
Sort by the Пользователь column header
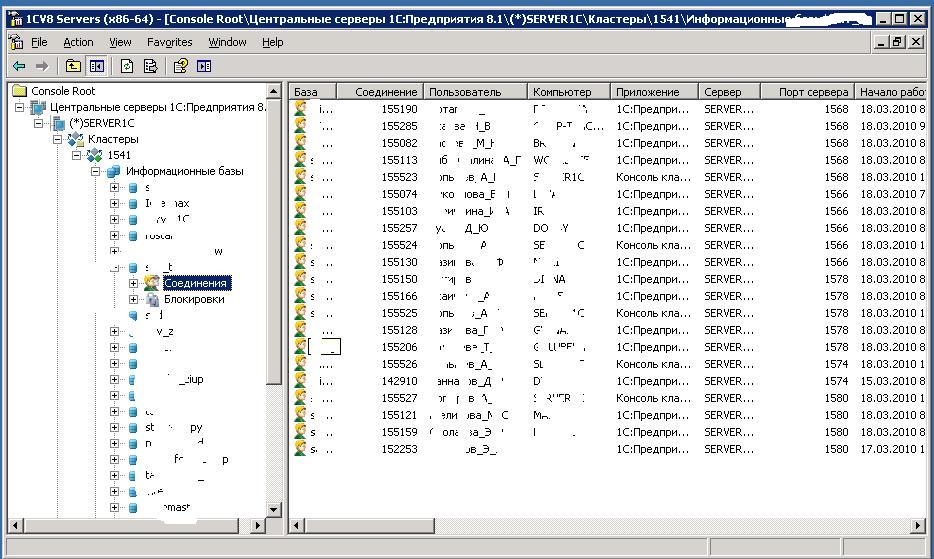pyautogui.click(x=475, y=92)
